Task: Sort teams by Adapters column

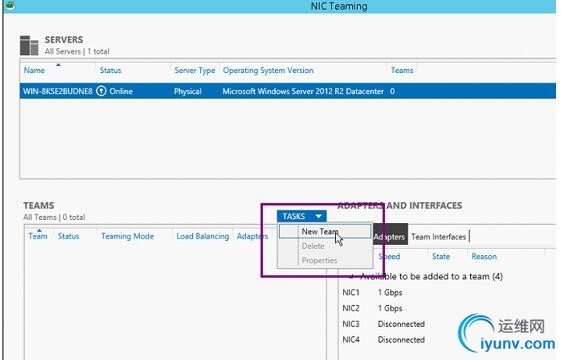Action: tap(252, 236)
